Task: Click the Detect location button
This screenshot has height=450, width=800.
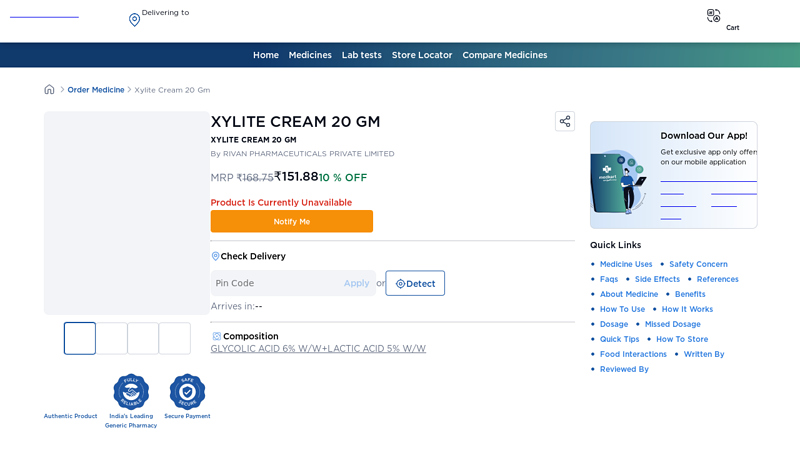Action: click(415, 283)
